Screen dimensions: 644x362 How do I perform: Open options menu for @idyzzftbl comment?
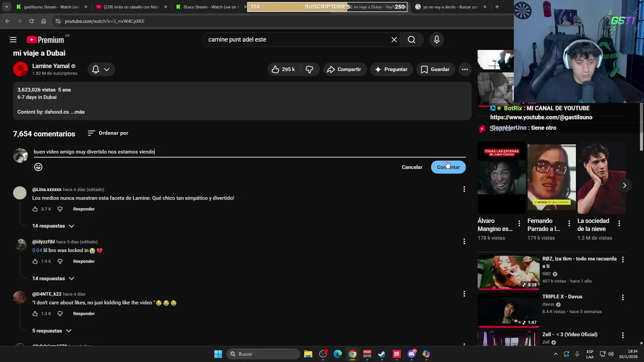coord(464,241)
